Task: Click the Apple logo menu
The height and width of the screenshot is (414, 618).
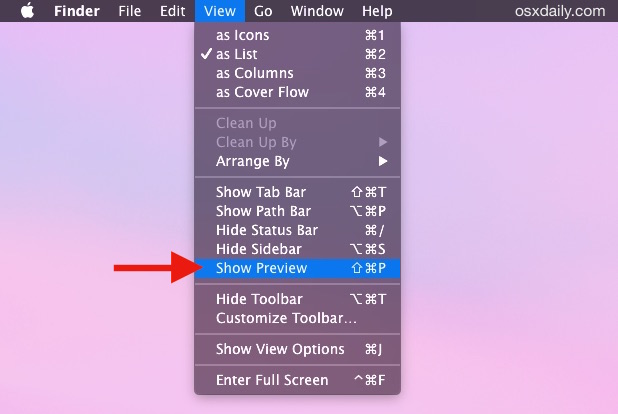Action: pyautogui.click(x=27, y=11)
